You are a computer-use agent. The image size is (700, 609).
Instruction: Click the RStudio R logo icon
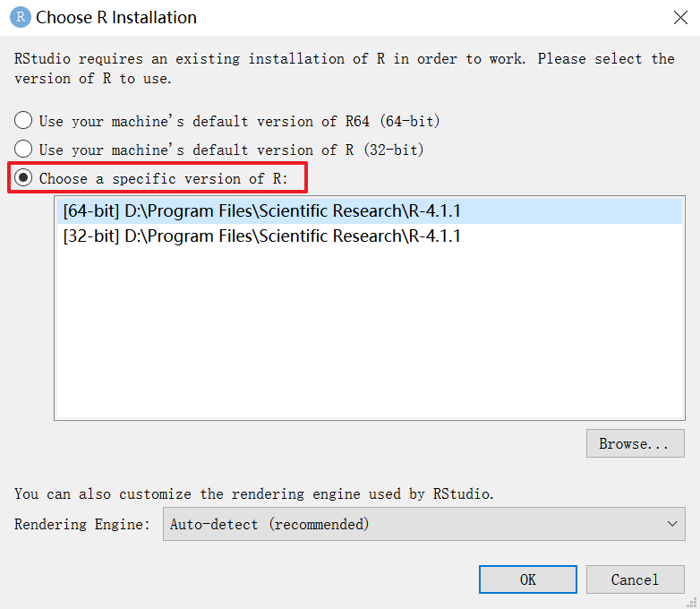click(x=21, y=17)
